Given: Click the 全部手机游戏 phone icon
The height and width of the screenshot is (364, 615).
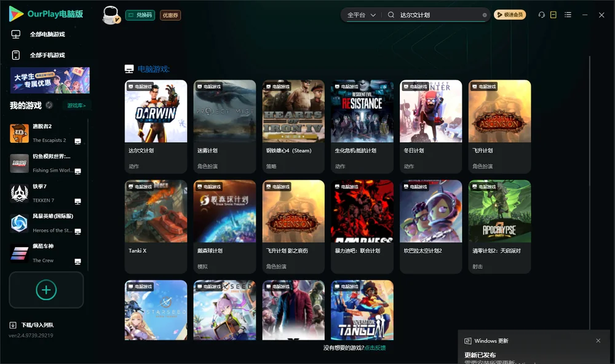Looking at the screenshot, I should (16, 55).
